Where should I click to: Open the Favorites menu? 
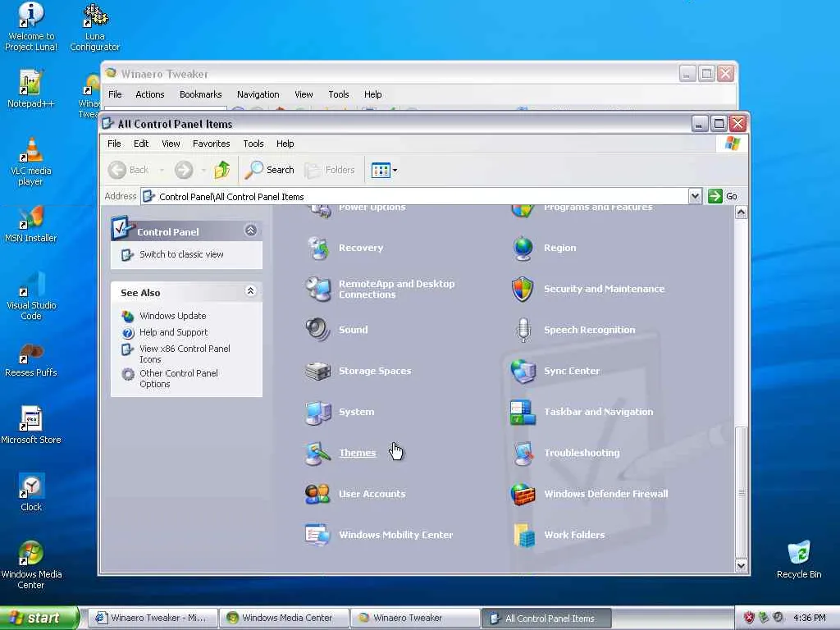click(211, 144)
